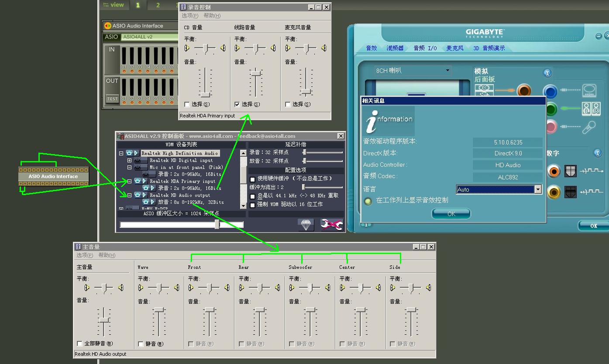Select the ASIO Audio Interface module block
Viewport: 609px width, 364px height.
point(53,176)
